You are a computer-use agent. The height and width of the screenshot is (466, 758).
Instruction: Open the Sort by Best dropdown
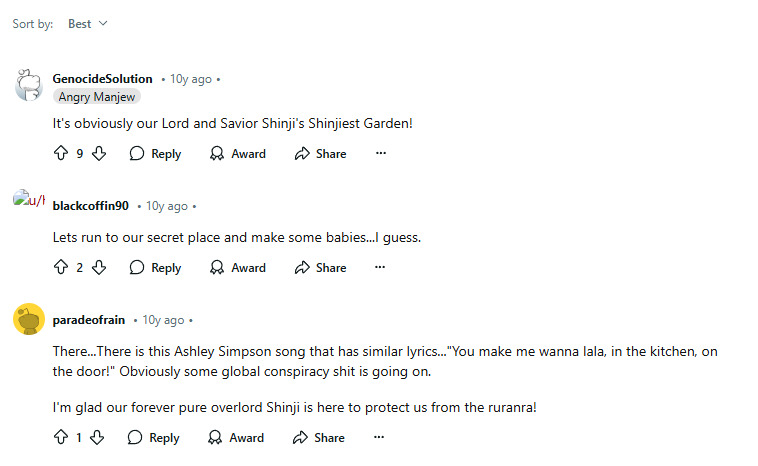click(87, 24)
